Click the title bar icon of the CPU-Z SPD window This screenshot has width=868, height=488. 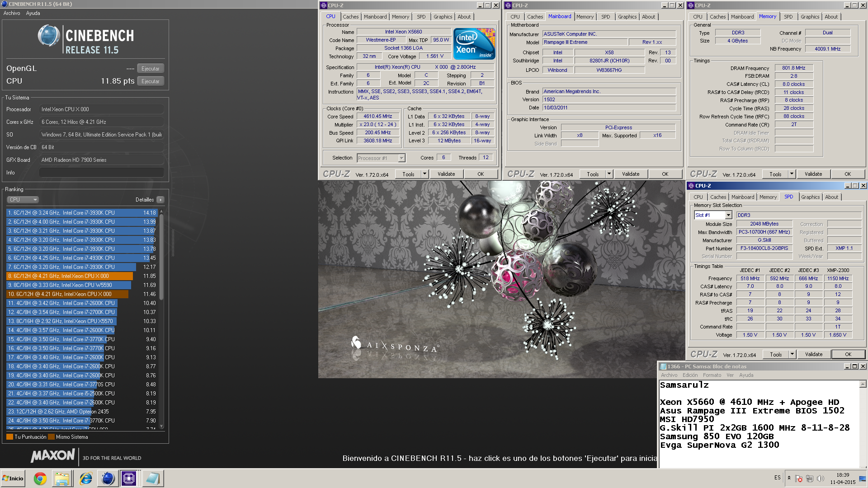pyautogui.click(x=691, y=186)
